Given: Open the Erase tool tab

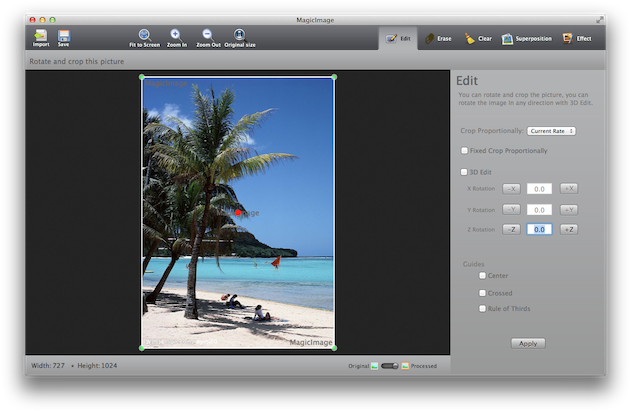Looking at the screenshot, I should 437,39.
